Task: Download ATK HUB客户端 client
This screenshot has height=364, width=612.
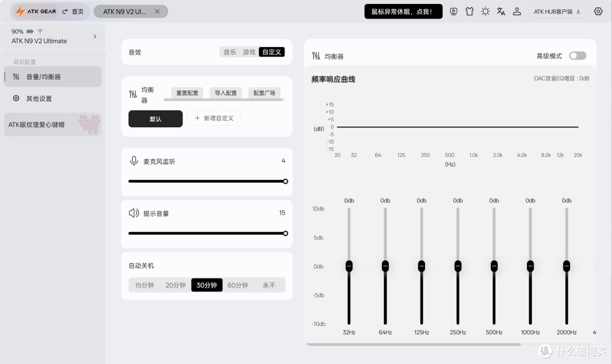Action: [557, 12]
